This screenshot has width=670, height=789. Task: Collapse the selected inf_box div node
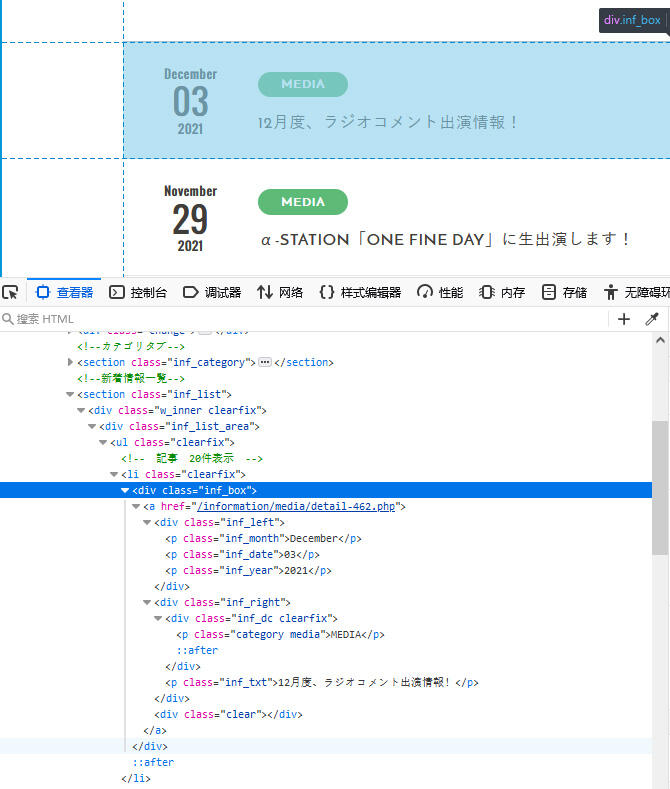point(125,491)
